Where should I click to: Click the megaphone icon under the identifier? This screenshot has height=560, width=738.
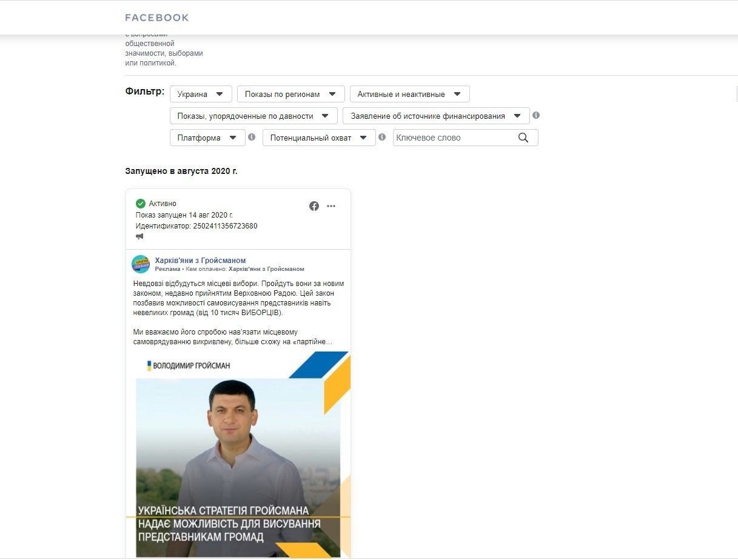139,236
